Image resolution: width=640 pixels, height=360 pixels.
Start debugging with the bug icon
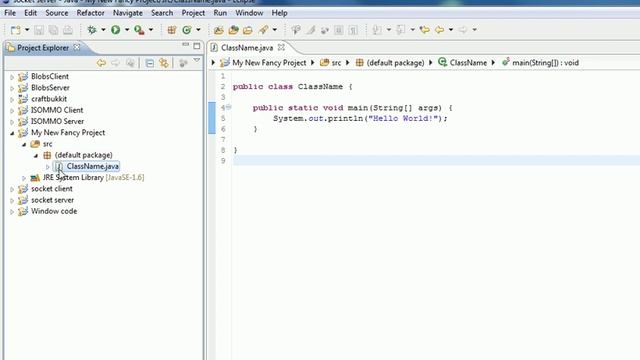(92, 30)
